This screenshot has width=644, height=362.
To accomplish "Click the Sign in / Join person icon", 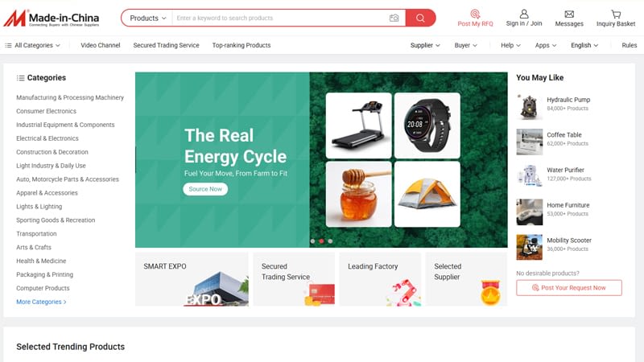I will coord(524,14).
